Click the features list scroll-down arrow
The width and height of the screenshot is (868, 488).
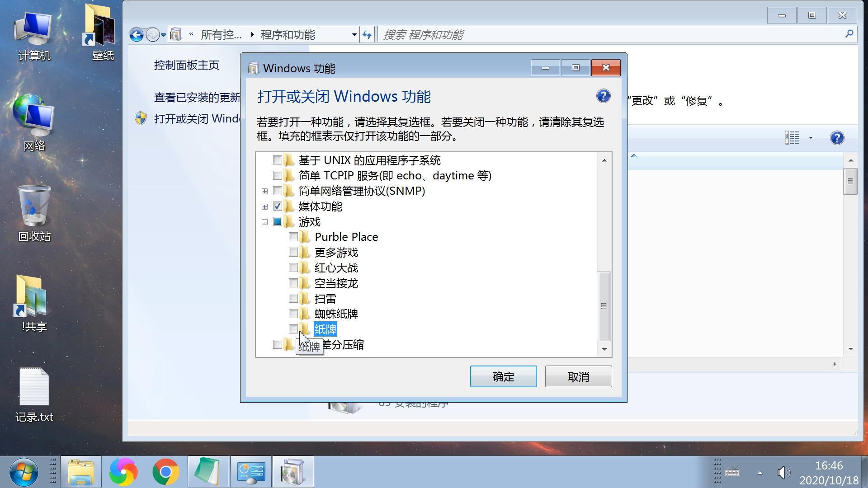(x=604, y=349)
